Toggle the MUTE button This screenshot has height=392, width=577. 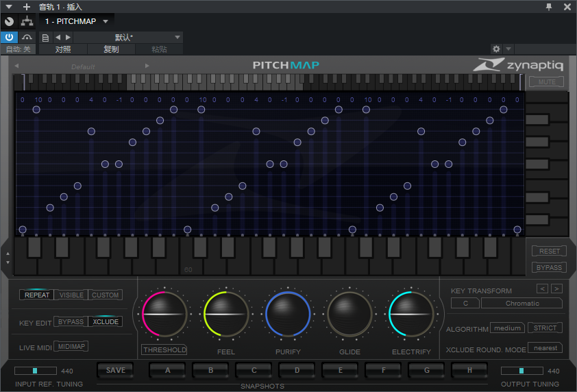[547, 82]
